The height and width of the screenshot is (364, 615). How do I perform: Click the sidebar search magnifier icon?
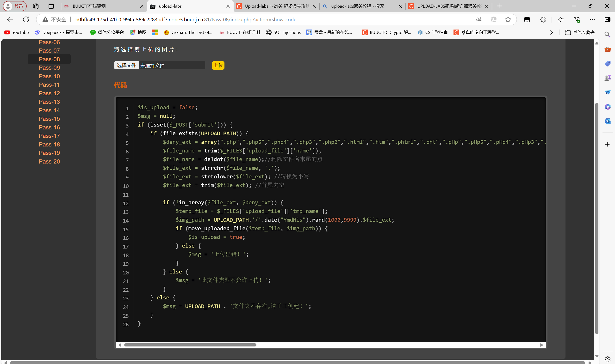coord(607,35)
